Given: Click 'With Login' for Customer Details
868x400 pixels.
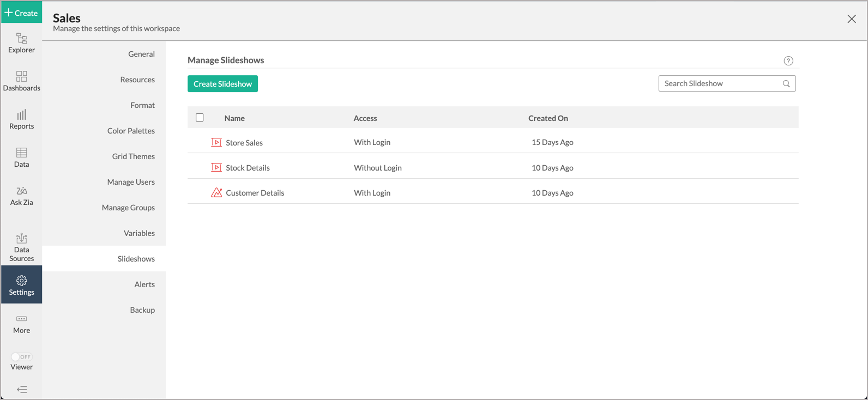Looking at the screenshot, I should pyautogui.click(x=372, y=193).
